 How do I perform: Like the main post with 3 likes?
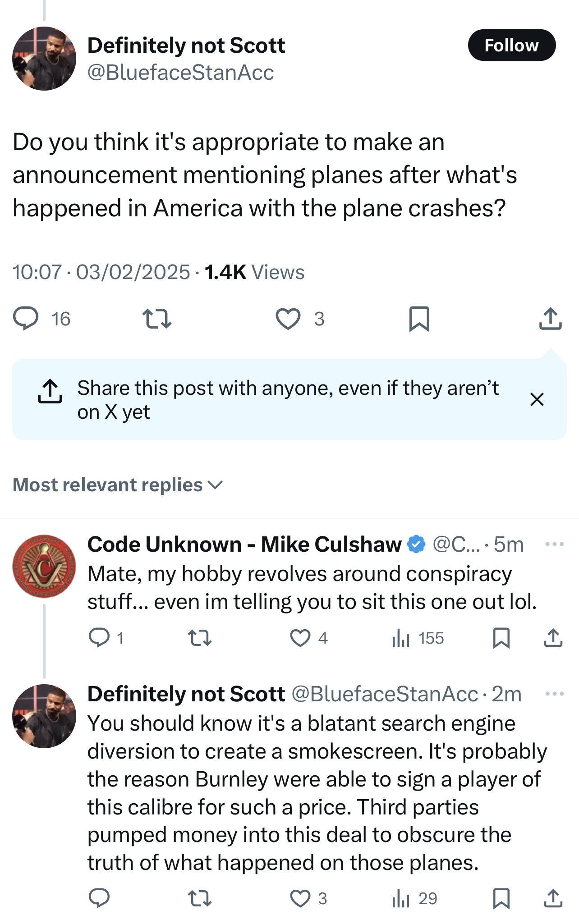coord(288,319)
